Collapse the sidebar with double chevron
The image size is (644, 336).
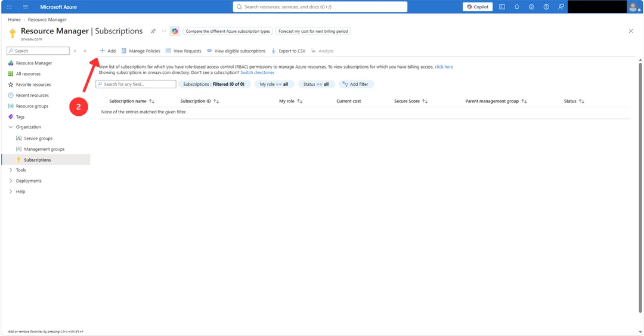click(85, 51)
